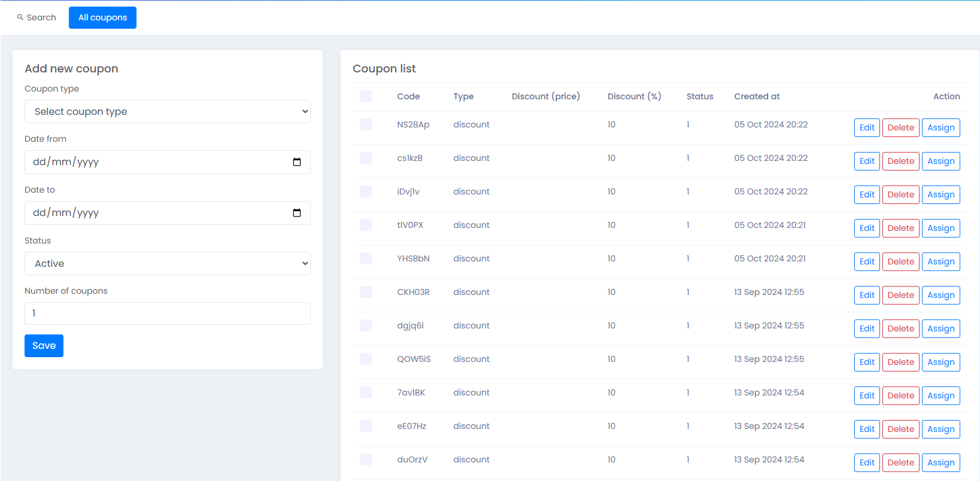Open calendar picker in Date from field
The image size is (980, 481).
click(296, 162)
